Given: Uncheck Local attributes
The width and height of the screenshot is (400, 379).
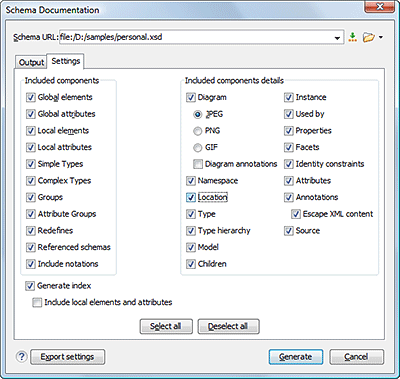Looking at the screenshot, I should pos(31,147).
